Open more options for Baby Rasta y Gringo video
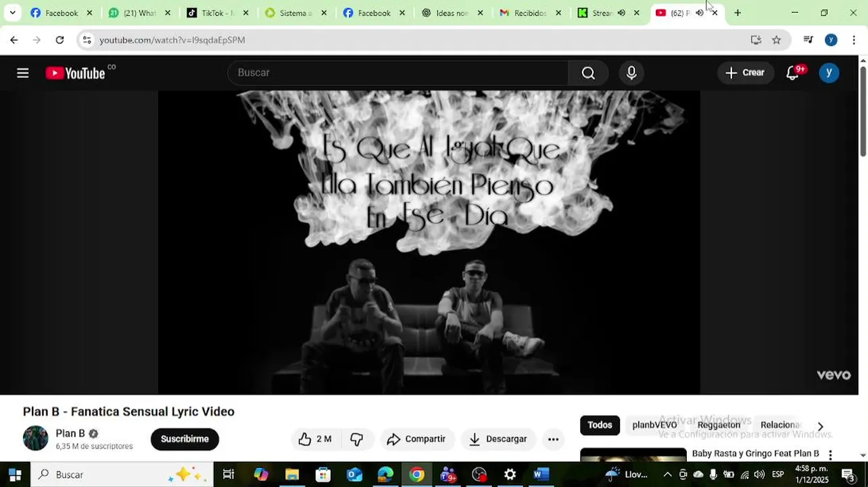This screenshot has height=487, width=868. pyautogui.click(x=830, y=455)
